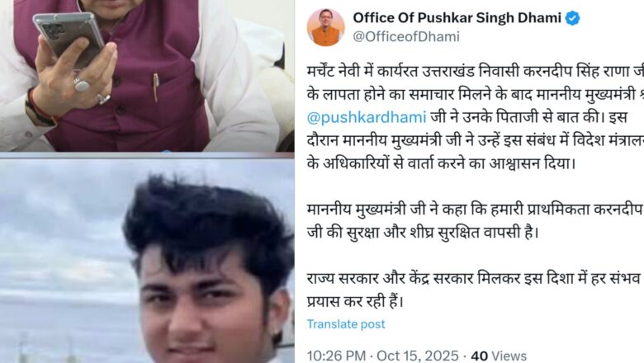This screenshot has height=363, width=644.
Task: Select the second paragraph starting with माननीय मुख्यमंत्री
Action: [476, 221]
